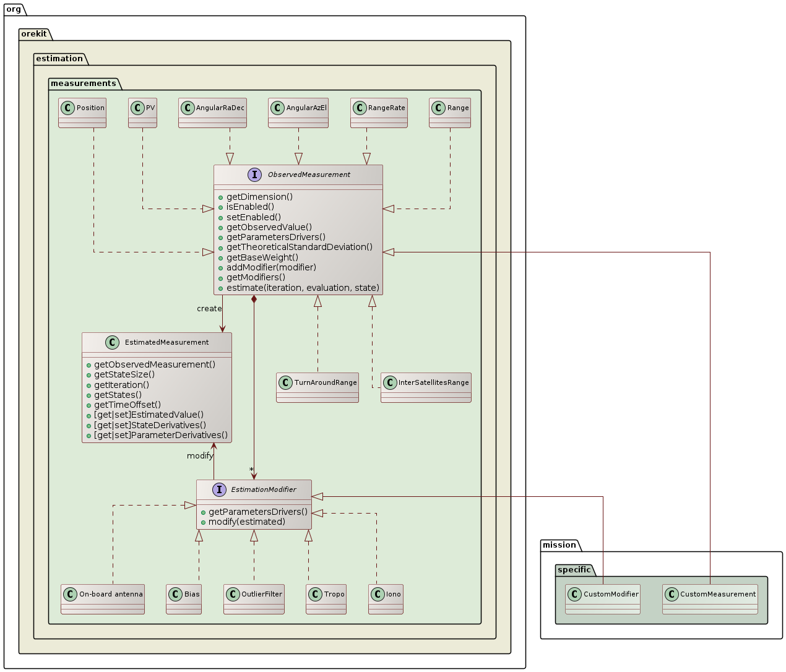Select the interface icon on ObservedMeasurement
This screenshot has height=672, width=786.
tap(254, 175)
